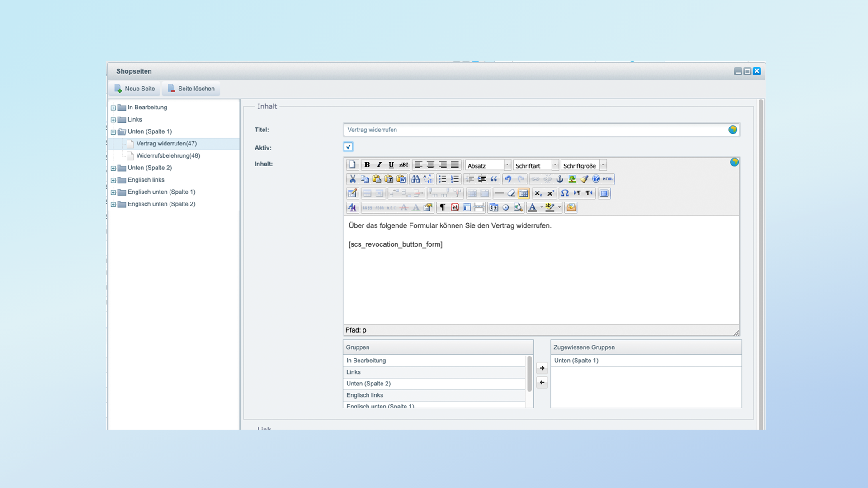Viewport: 868px width, 488px height.
Task: Click the Find binoculars icon
Action: coord(415,179)
